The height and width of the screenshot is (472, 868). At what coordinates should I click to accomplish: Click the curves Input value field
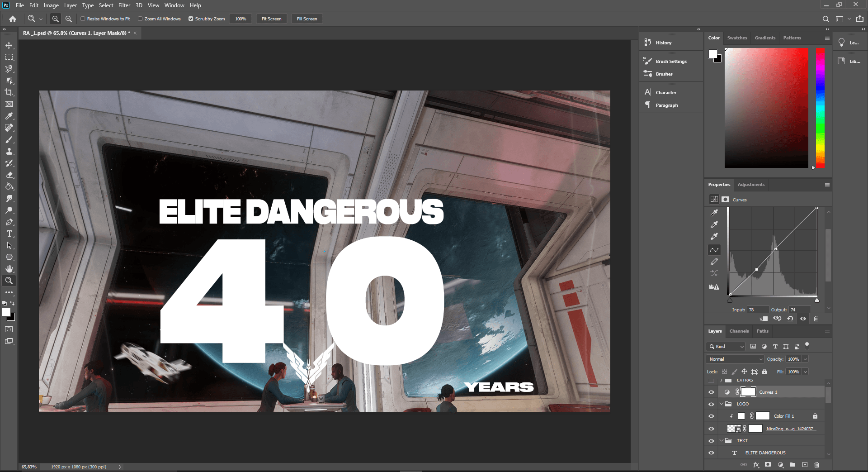(757, 310)
